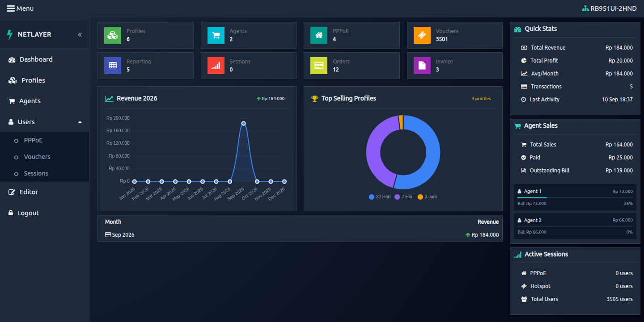Open the Editor menu item
This screenshot has height=322, width=644.
[x=44, y=192]
